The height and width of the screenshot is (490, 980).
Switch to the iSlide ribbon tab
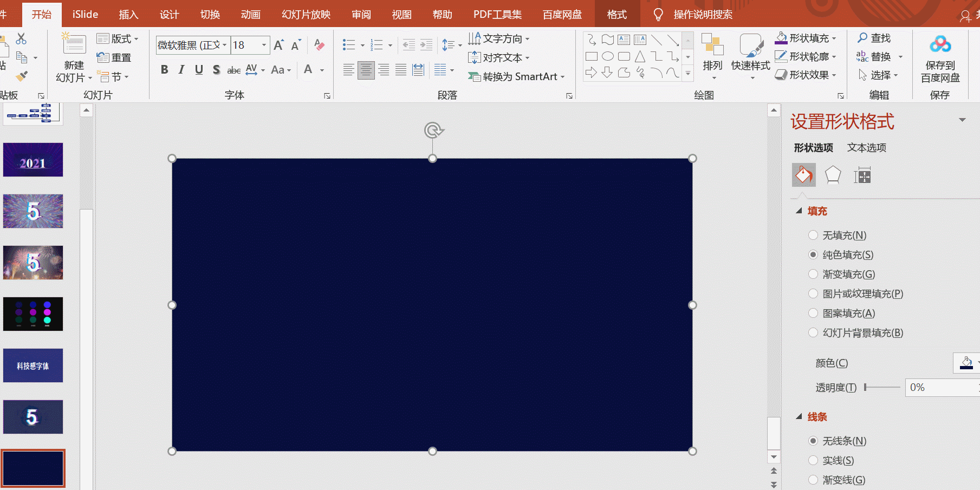(x=85, y=15)
